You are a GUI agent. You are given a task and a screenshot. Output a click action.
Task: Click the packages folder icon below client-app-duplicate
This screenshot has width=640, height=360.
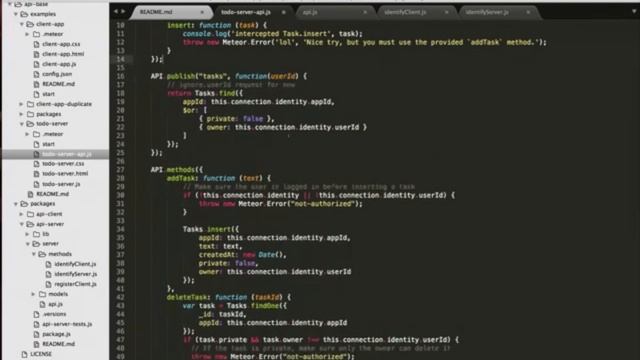tap(30, 114)
